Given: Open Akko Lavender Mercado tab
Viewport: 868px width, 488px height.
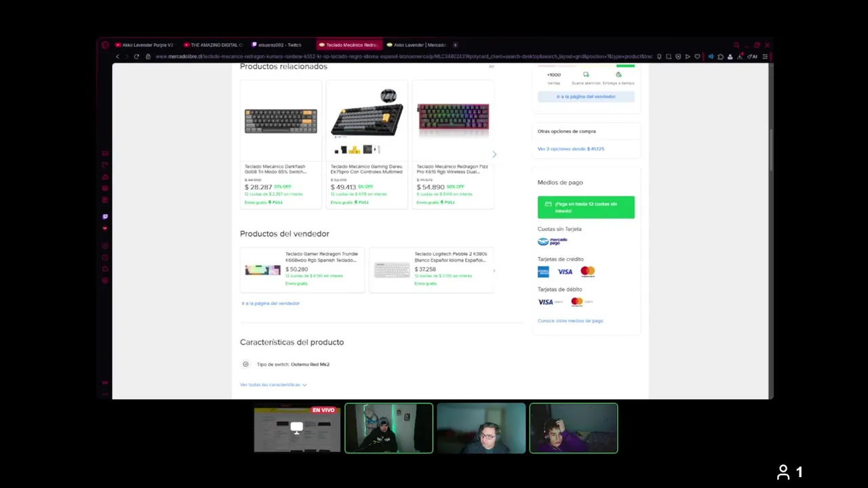Looking at the screenshot, I should (x=416, y=45).
